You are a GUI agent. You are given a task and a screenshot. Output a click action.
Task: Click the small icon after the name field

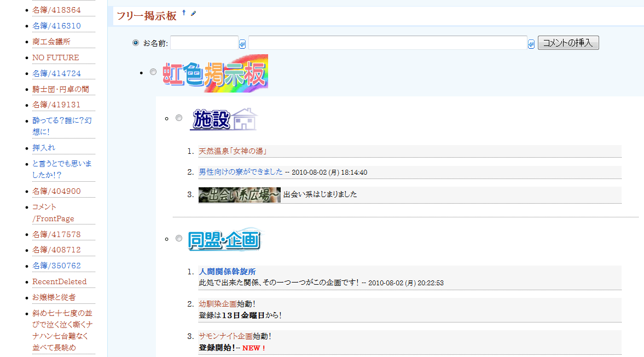click(x=242, y=44)
